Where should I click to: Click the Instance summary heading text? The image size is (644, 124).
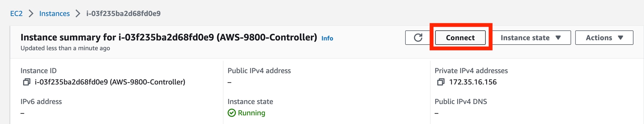pos(169,37)
